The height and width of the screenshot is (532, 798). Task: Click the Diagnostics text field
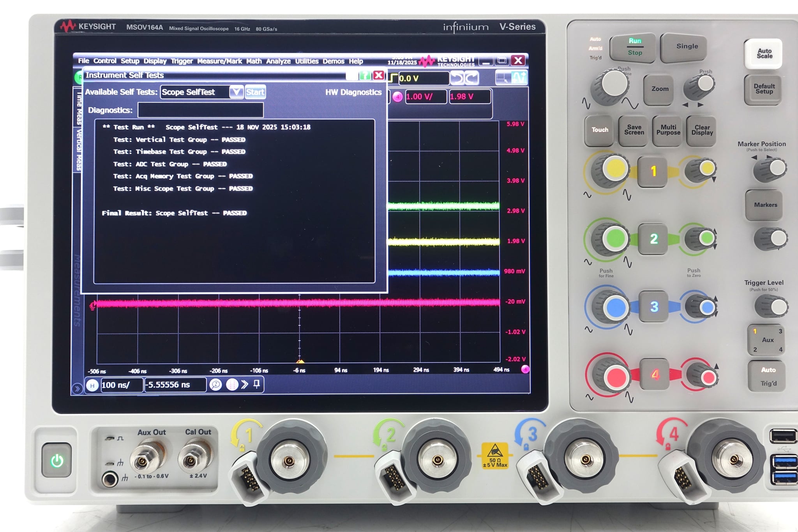pyautogui.click(x=201, y=110)
